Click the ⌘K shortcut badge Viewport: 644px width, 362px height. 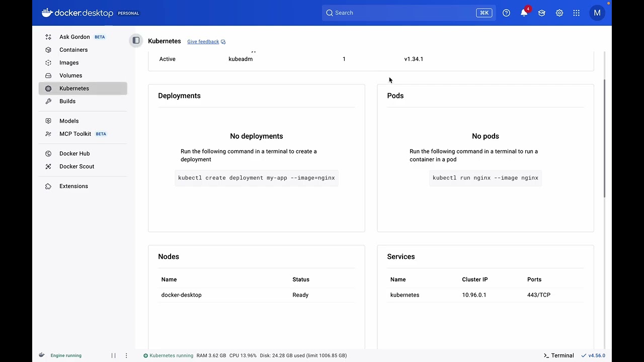[x=484, y=13]
